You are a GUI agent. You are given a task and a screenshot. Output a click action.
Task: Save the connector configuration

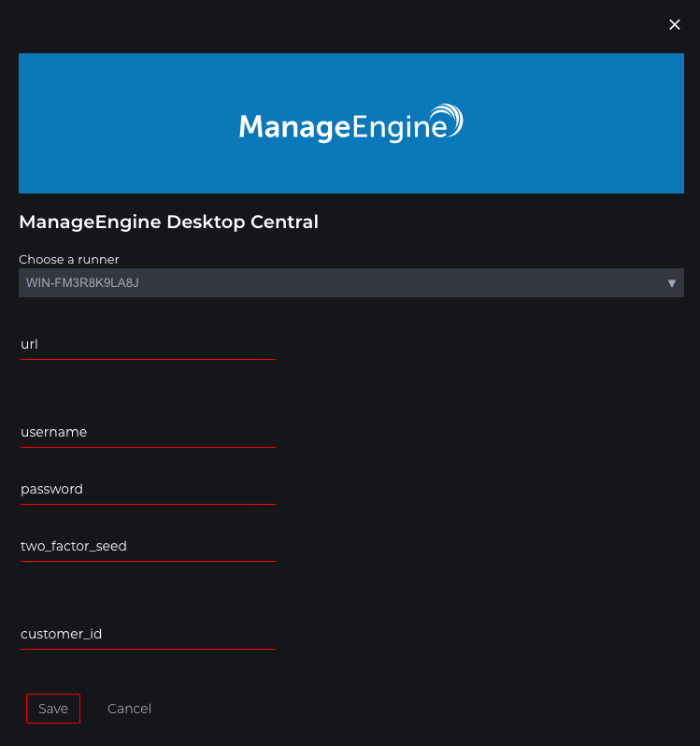point(53,709)
